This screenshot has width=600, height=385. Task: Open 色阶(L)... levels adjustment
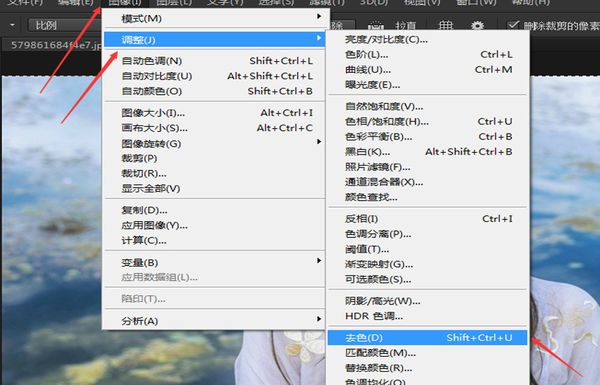click(428, 55)
